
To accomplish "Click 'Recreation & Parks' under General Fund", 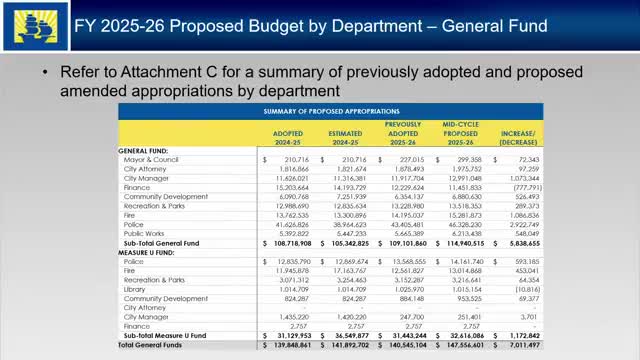I will (x=154, y=206).
